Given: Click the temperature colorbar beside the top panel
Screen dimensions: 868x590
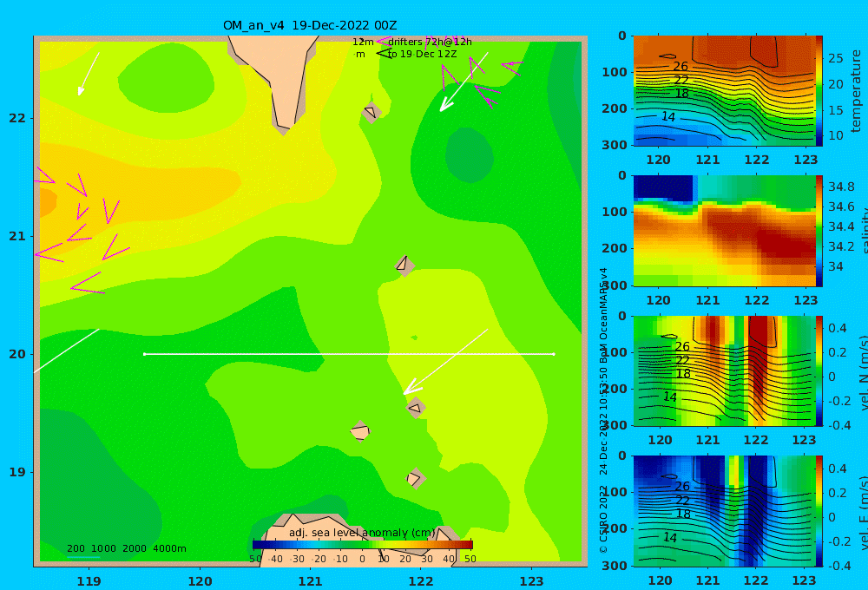Looking at the screenshot, I should pyautogui.click(x=819, y=91).
